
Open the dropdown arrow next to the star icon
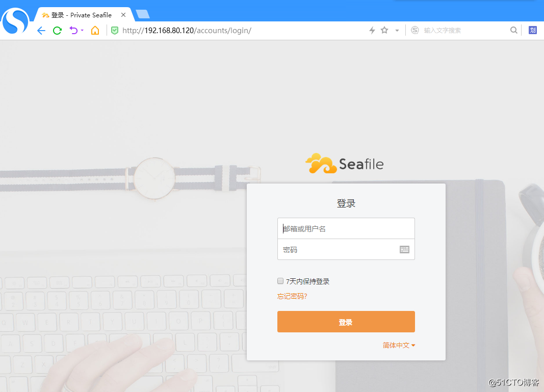(397, 30)
